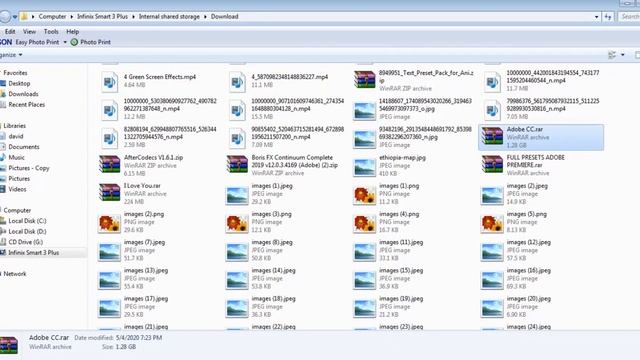Select the 8949951_Text_Preset_Pack_for_Ani zip archive icon

364,80
